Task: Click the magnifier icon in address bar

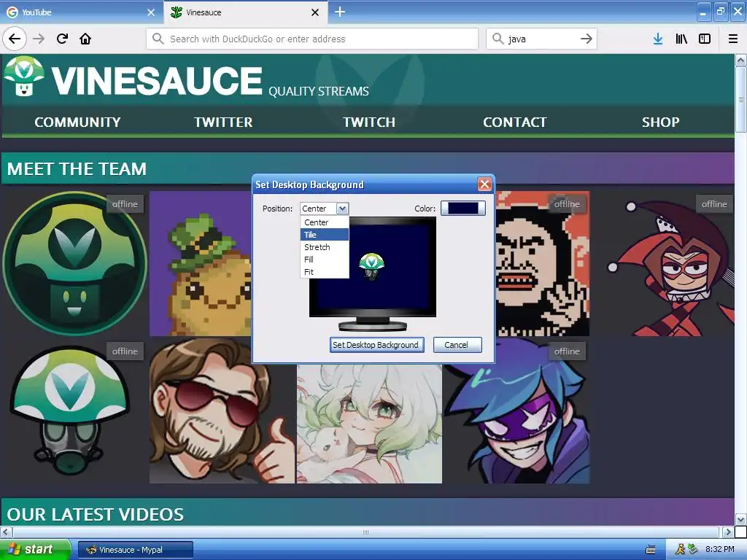Action: point(158,39)
